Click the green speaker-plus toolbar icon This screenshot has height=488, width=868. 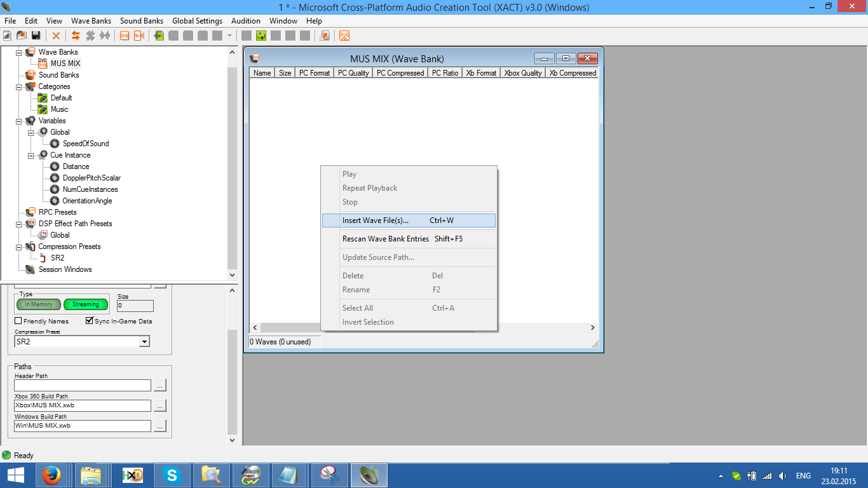pos(159,36)
